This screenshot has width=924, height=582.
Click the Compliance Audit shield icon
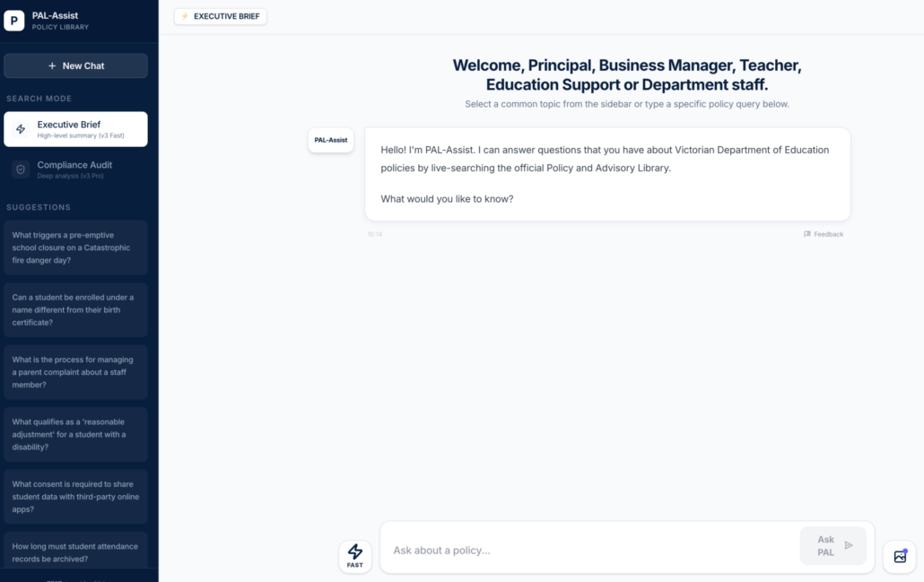click(x=21, y=169)
